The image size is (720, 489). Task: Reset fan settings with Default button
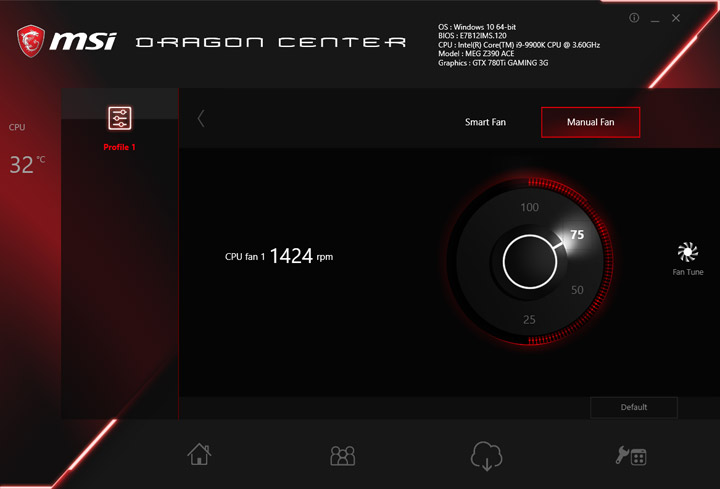pos(634,407)
